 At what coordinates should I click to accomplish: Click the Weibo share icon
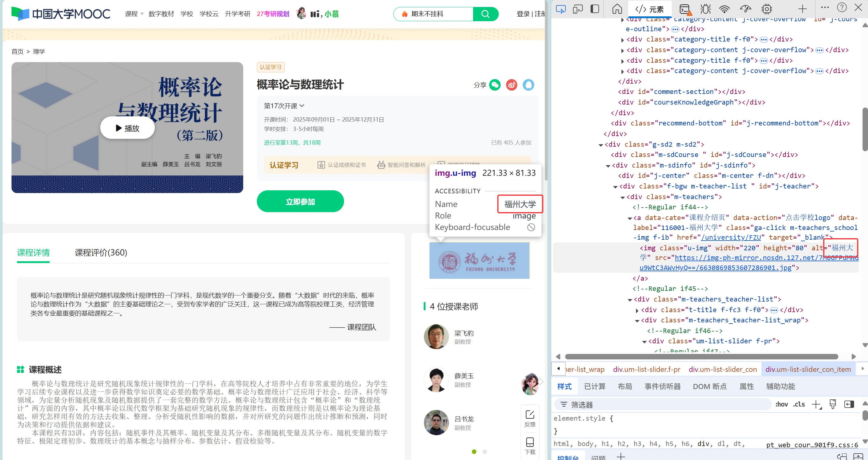512,85
